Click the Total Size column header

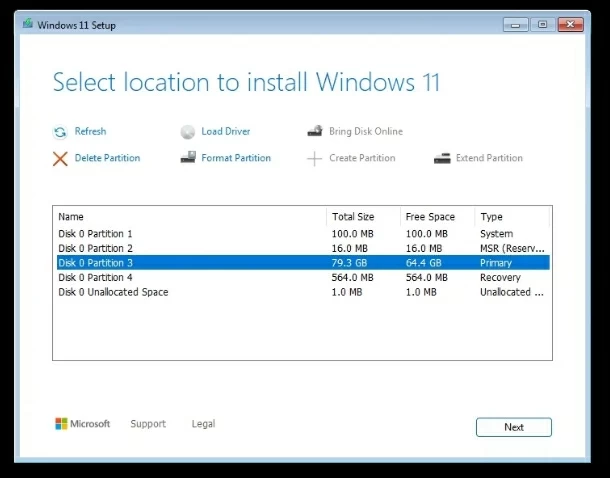pos(355,216)
